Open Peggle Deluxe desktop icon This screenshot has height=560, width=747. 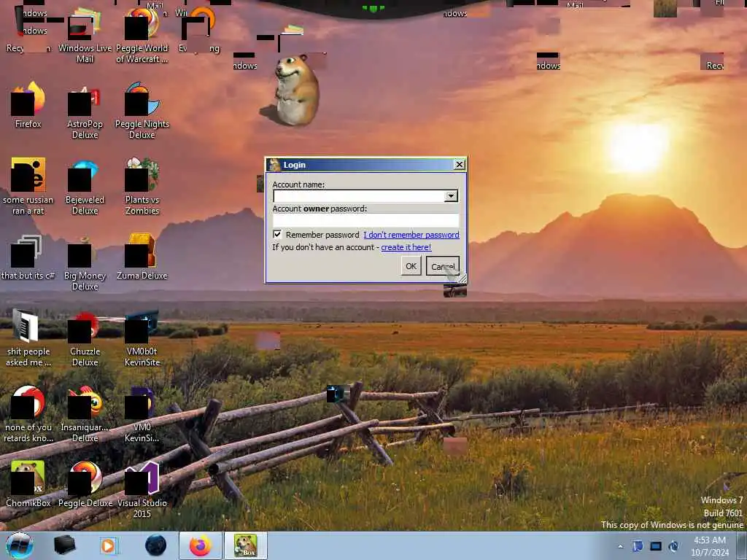coord(85,484)
